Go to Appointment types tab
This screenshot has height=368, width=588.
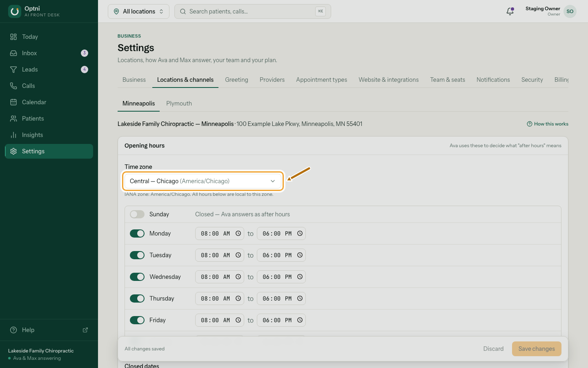(x=321, y=80)
